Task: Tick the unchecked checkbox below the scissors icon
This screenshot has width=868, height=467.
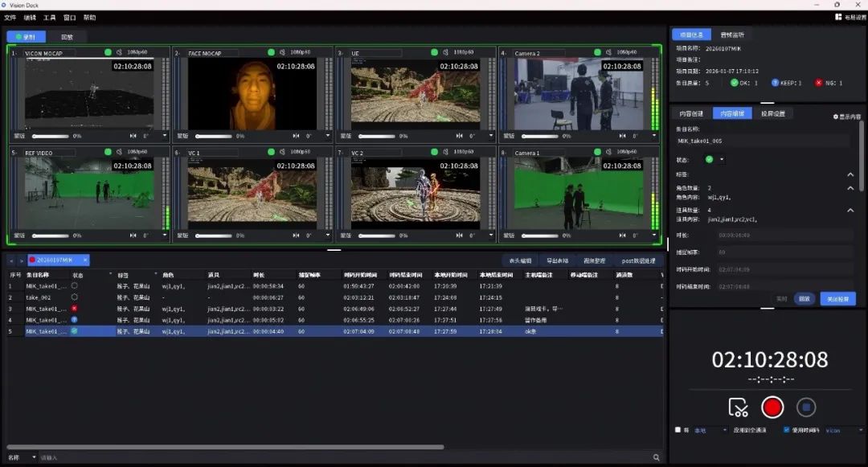Action: (678, 430)
